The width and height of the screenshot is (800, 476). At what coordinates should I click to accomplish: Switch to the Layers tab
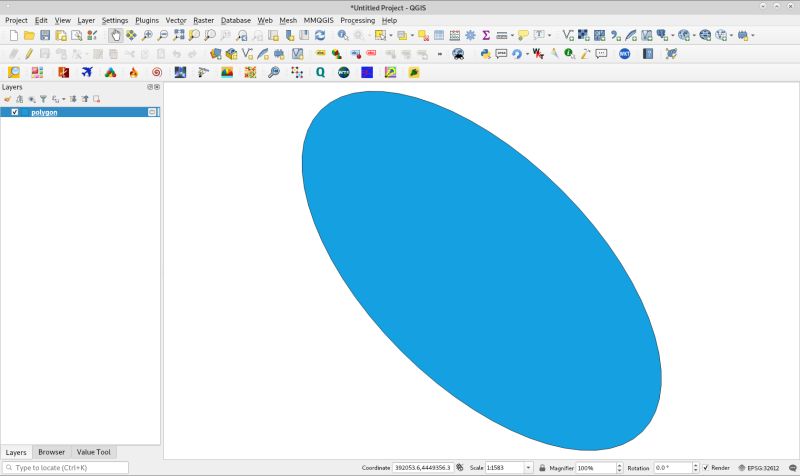16,453
